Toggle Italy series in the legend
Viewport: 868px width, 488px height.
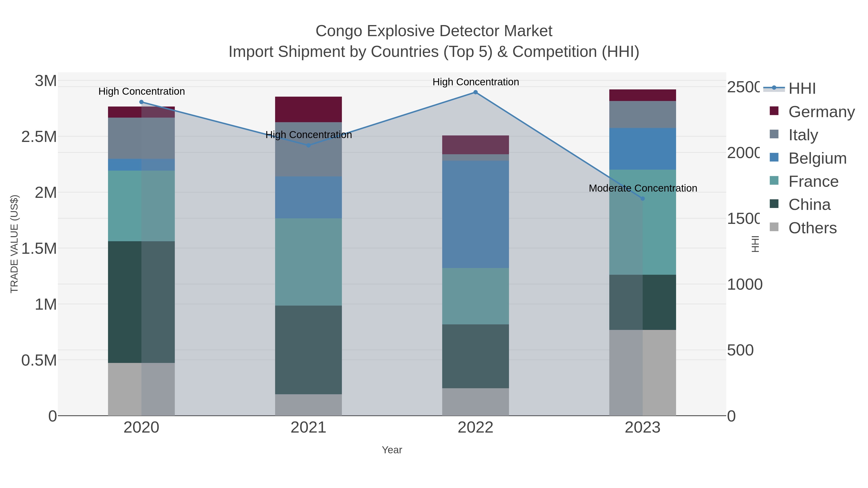coord(793,135)
